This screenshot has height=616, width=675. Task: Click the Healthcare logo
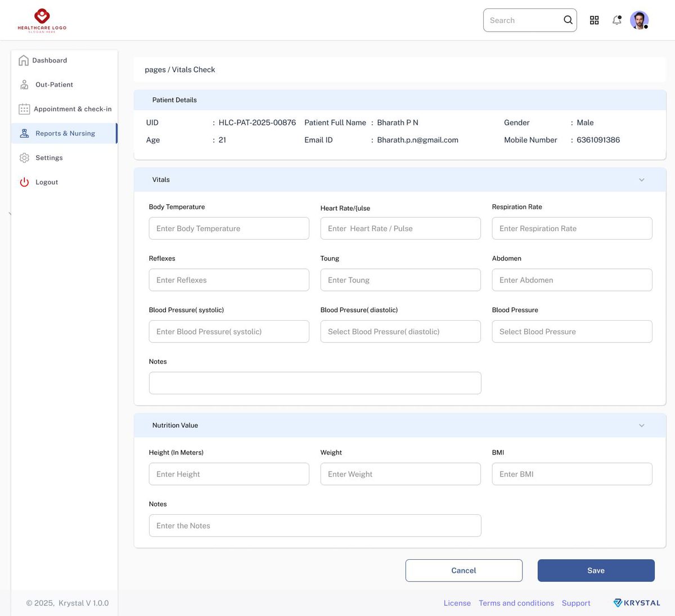(x=42, y=20)
